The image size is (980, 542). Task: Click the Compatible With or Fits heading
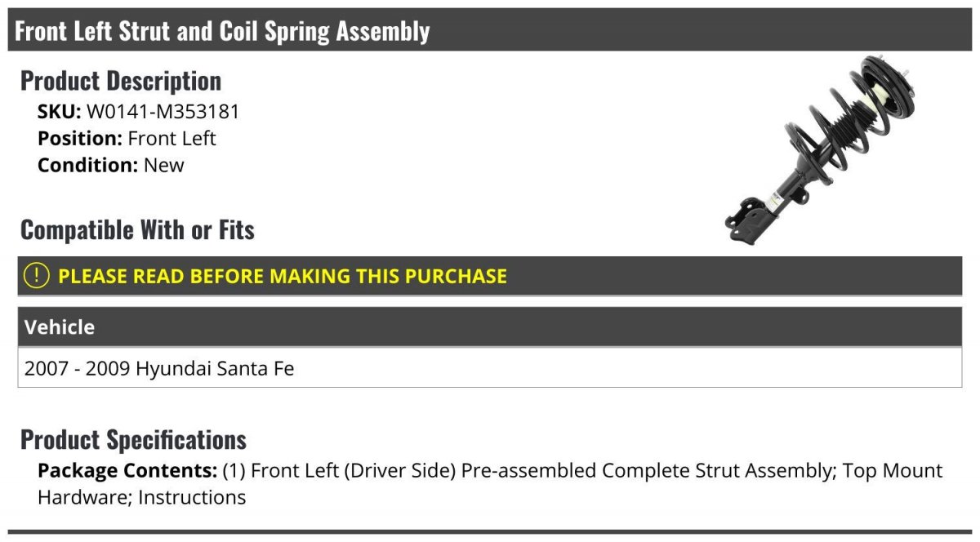tap(137, 230)
